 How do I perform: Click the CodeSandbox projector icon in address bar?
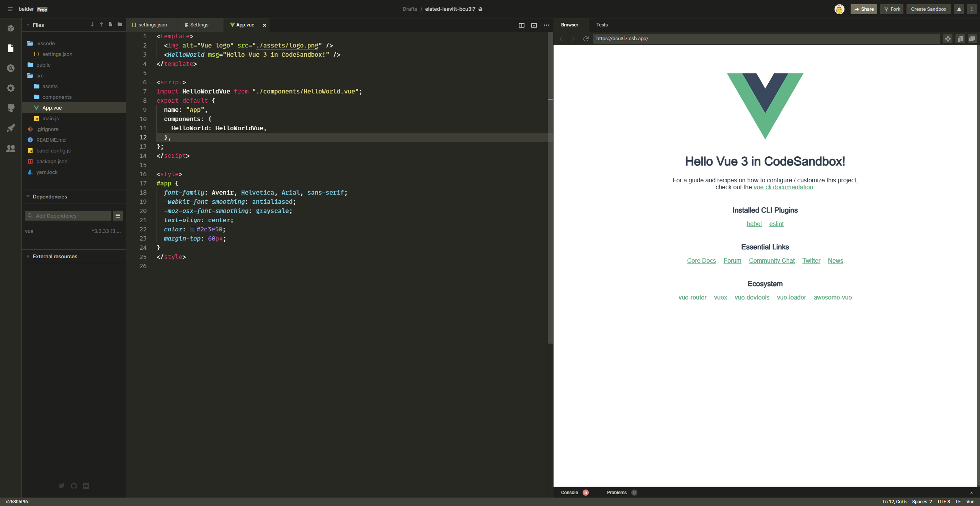pyautogui.click(x=947, y=39)
